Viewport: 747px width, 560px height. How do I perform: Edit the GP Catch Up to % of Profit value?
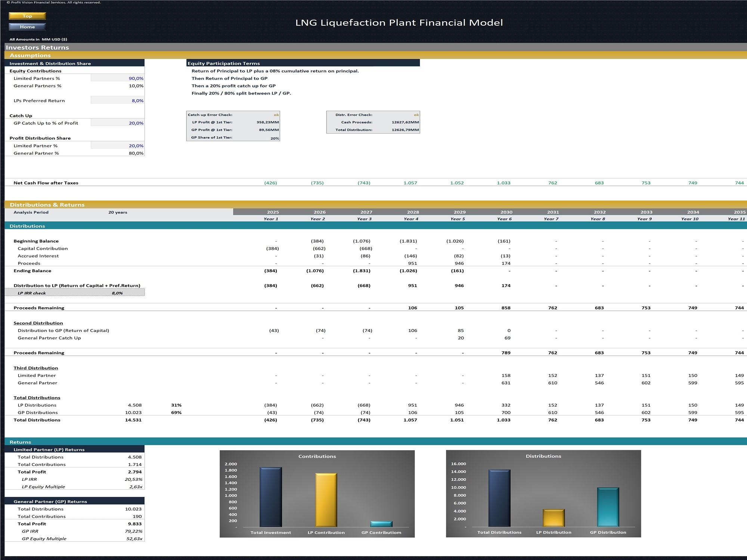click(x=118, y=123)
